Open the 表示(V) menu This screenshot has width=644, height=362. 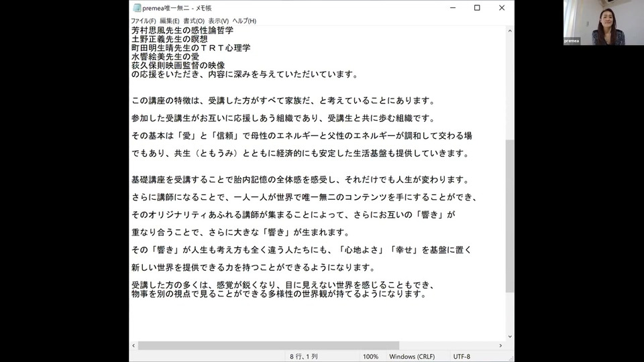[x=218, y=21]
